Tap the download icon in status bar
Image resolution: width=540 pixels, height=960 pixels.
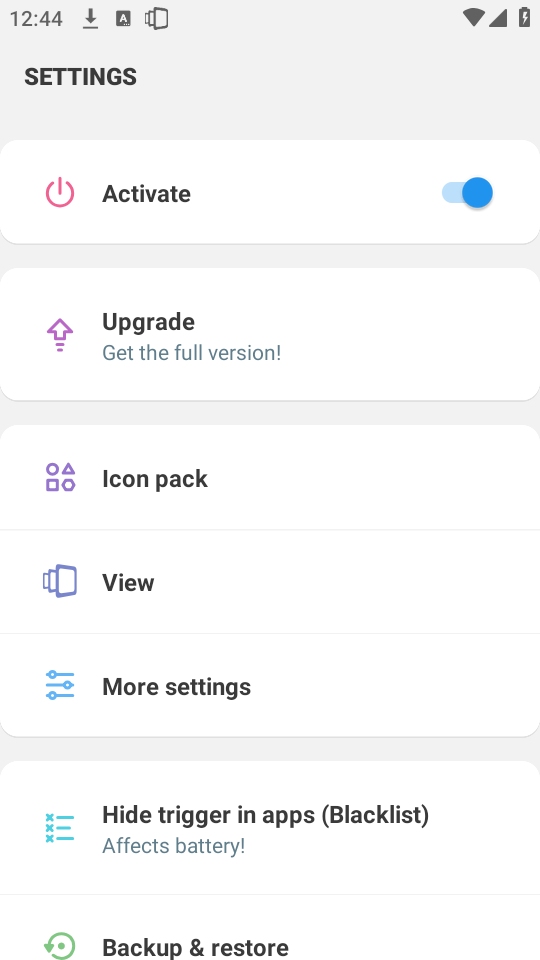(91, 19)
